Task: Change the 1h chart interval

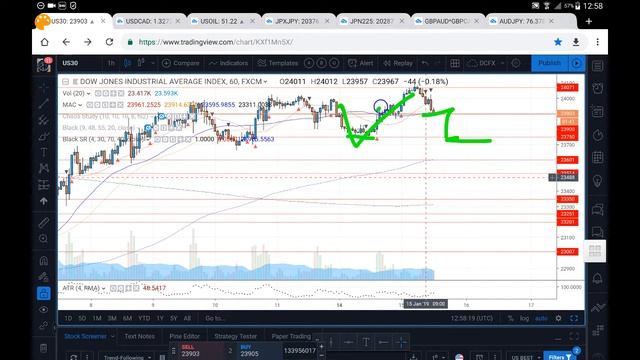Action: click(x=111, y=63)
